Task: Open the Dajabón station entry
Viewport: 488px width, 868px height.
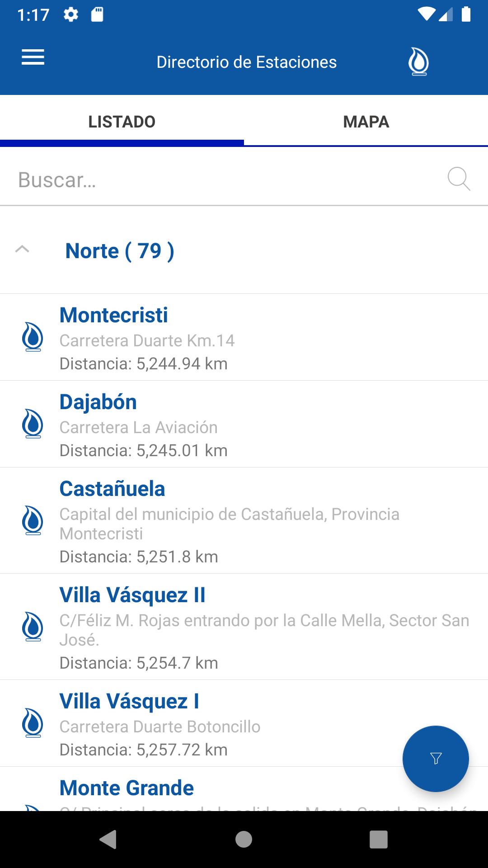Action: 244,425
